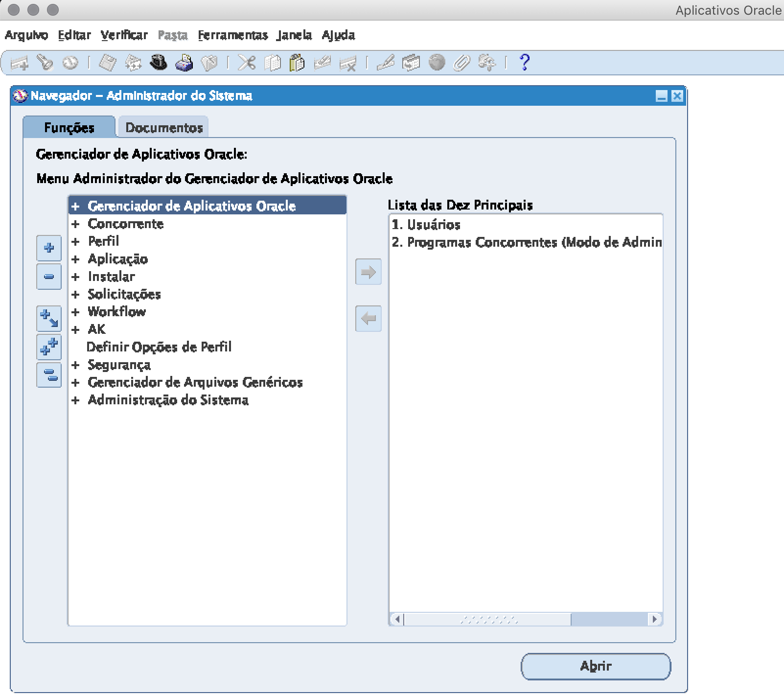
Task: Click the Save diskette icon
Action: (107, 63)
